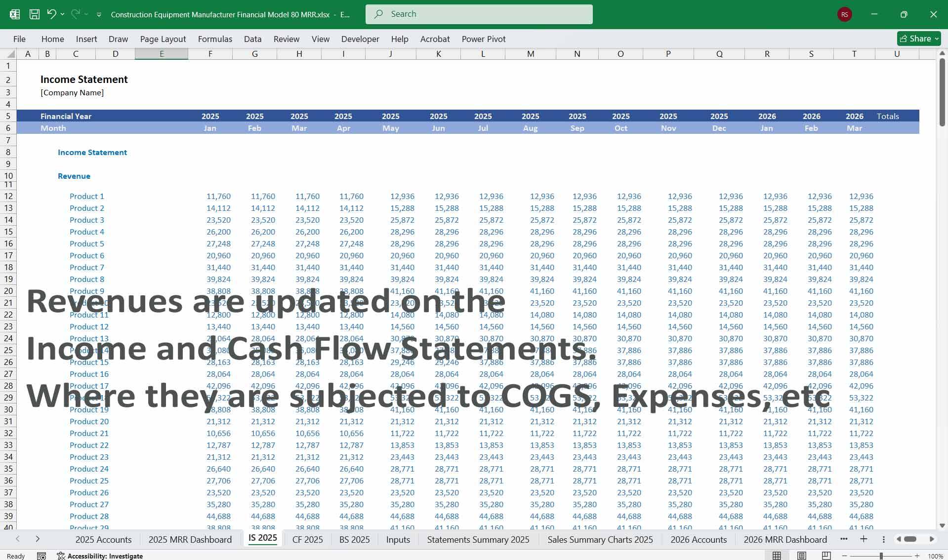Open the Review ribbon tab
Image resolution: width=948 pixels, height=560 pixels.
pos(287,39)
